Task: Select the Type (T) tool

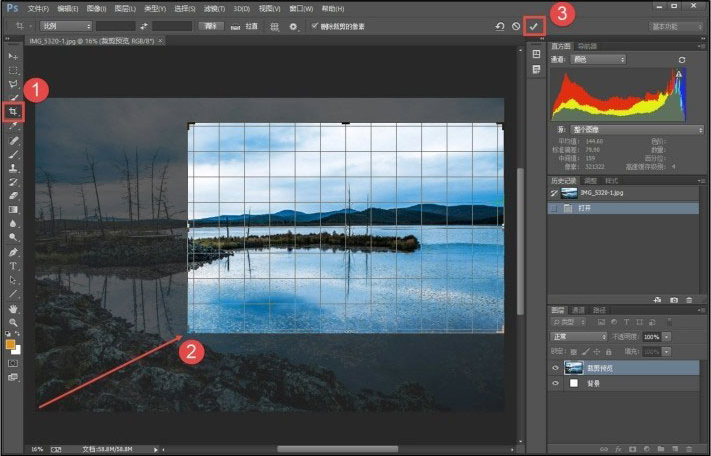Action: pyautogui.click(x=12, y=266)
